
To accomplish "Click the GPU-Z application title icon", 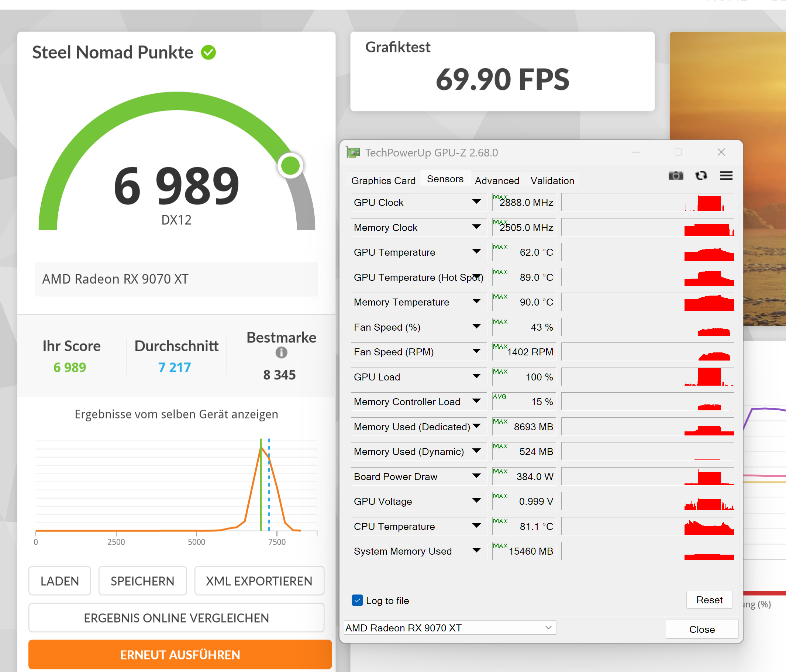I will 353,152.
